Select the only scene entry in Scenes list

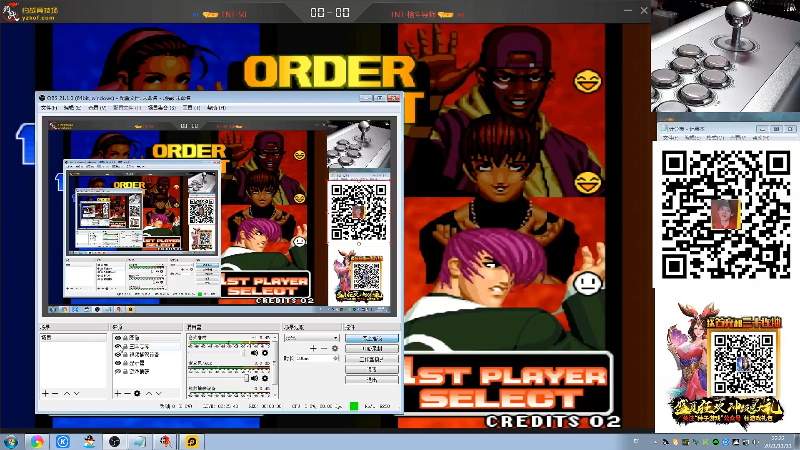click(x=73, y=338)
